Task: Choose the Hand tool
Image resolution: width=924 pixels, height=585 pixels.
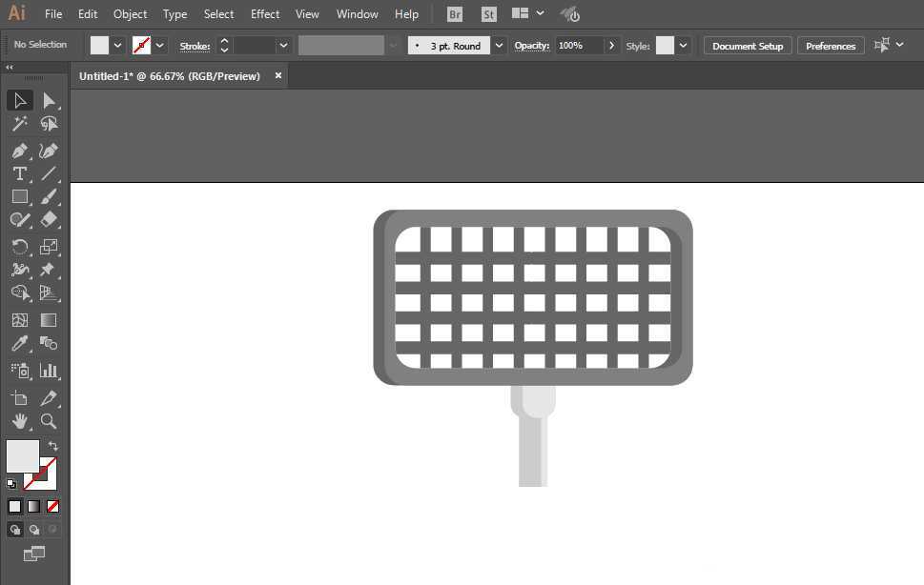Action: tap(19, 420)
